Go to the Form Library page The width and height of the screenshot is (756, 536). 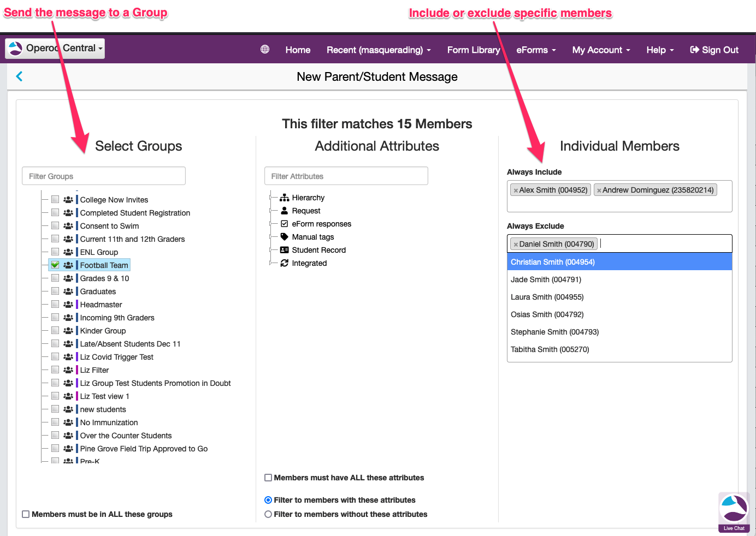pos(473,50)
